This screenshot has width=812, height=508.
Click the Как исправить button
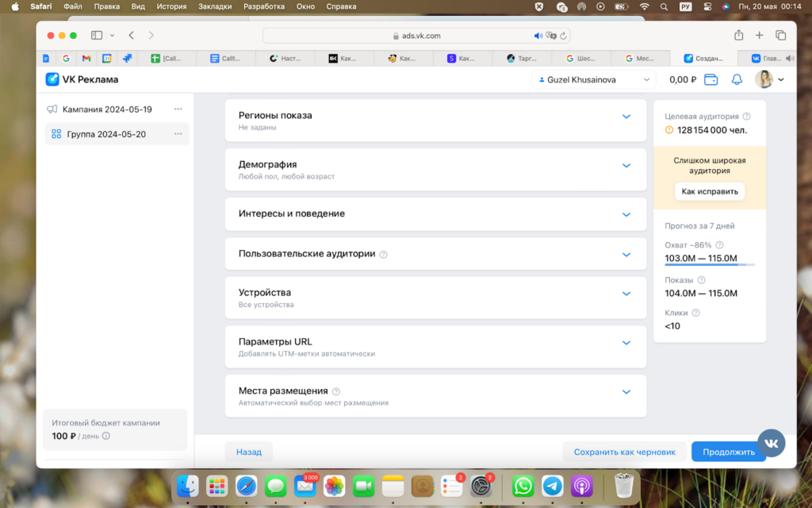click(x=710, y=191)
